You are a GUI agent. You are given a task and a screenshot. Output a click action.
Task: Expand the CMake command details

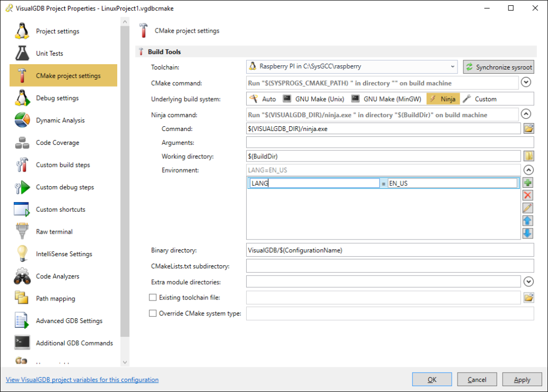coord(527,82)
